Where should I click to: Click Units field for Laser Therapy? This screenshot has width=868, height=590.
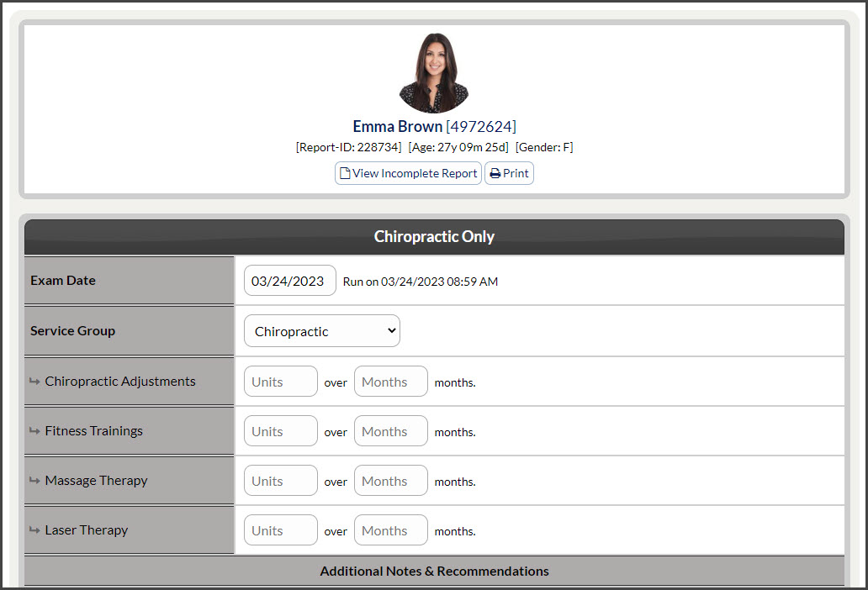click(x=281, y=529)
